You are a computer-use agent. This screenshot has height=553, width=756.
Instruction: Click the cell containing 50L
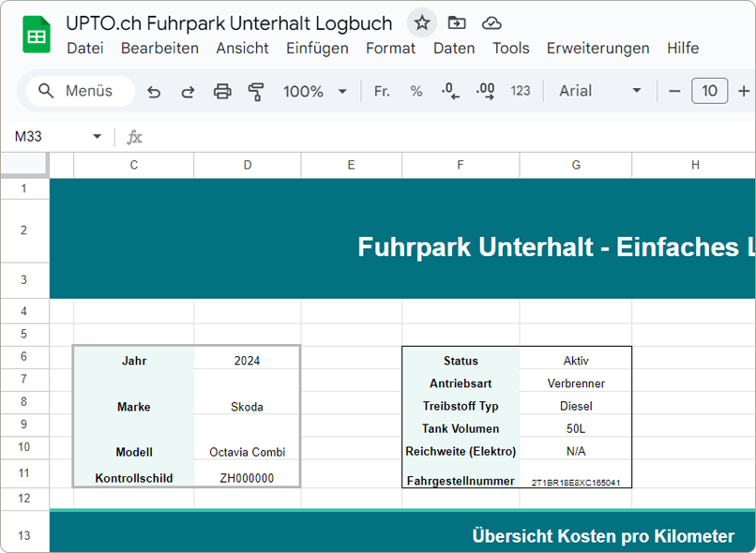[x=576, y=426]
